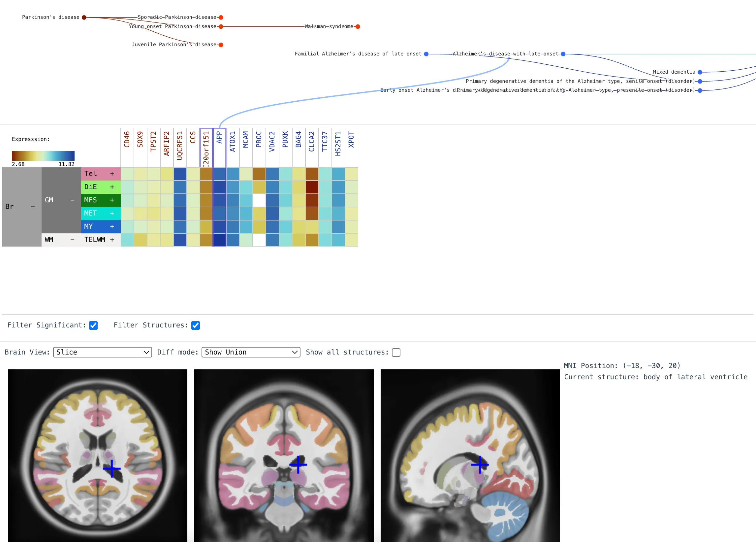
Task: Select the PDXK gene column header
Action: 286,148
